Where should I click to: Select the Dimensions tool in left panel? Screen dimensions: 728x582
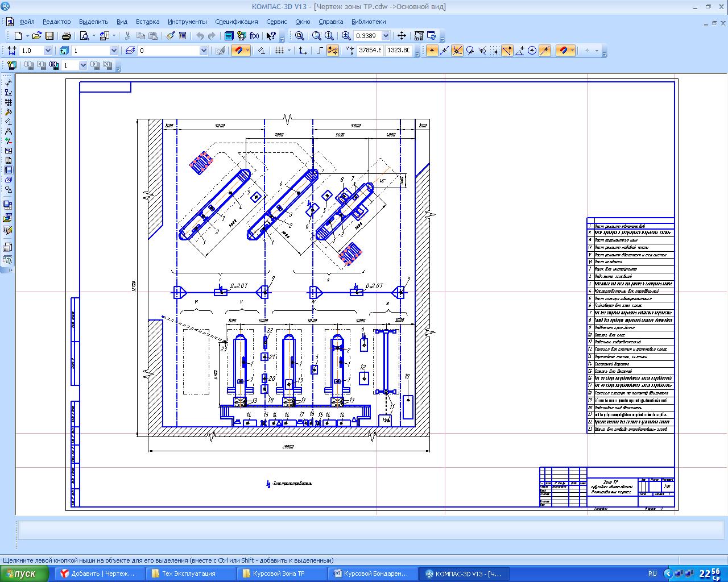pos(8,82)
